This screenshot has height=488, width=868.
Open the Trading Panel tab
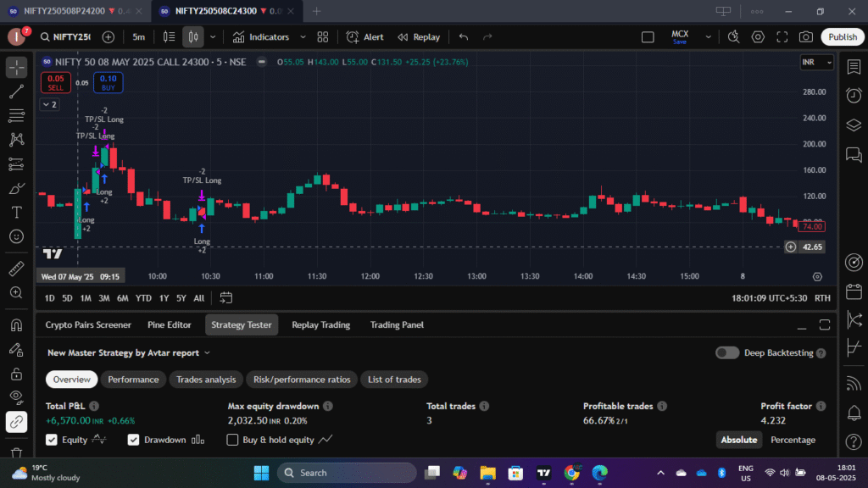[397, 324]
